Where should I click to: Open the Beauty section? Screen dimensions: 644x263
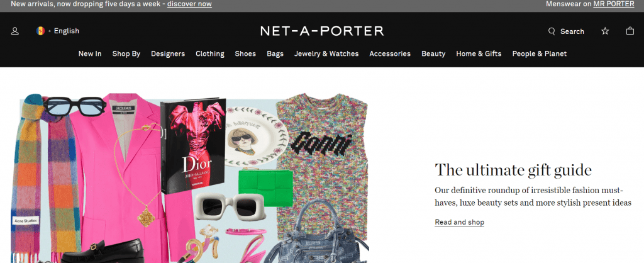433,54
